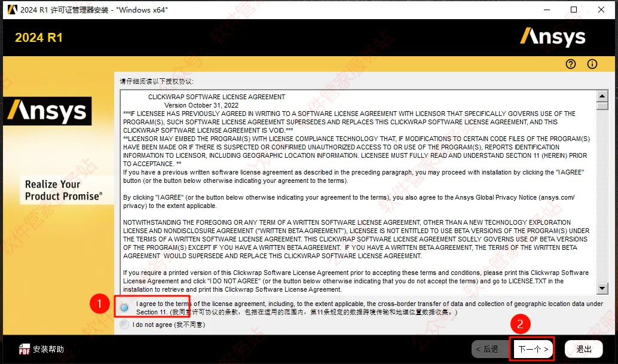This screenshot has width=618, height=364.
Task: Click the I do not agree (我不同意) label
Action: [x=169, y=325]
